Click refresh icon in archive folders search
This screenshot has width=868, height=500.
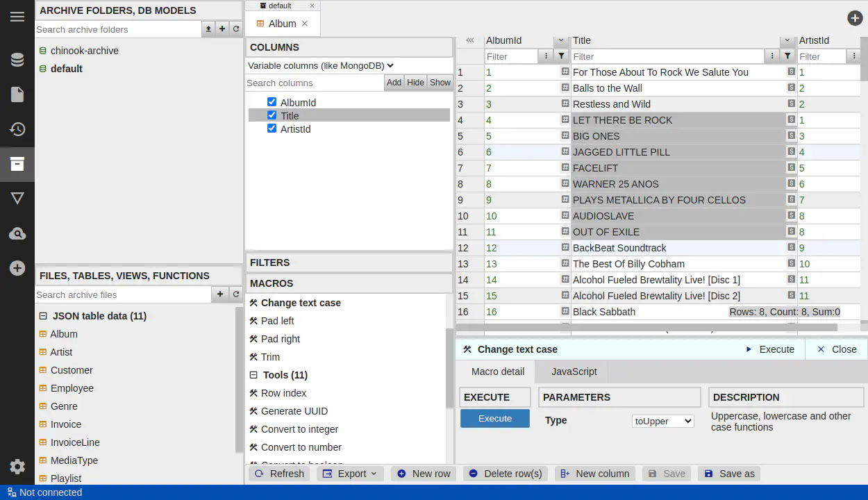coord(236,29)
